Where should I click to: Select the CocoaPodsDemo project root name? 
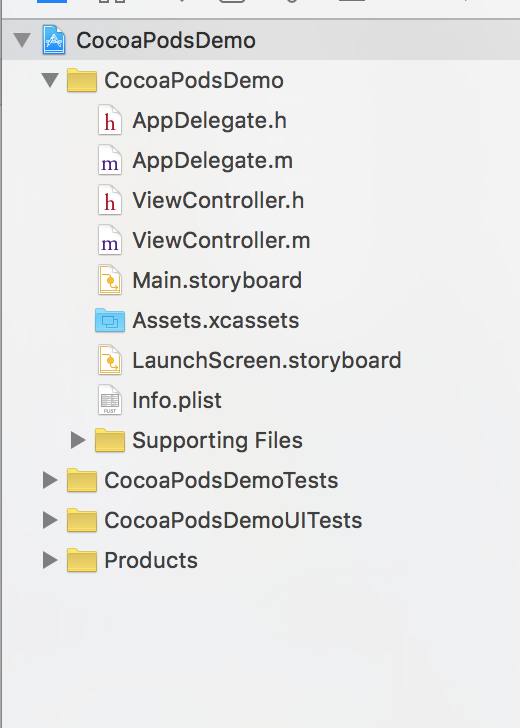[166, 40]
